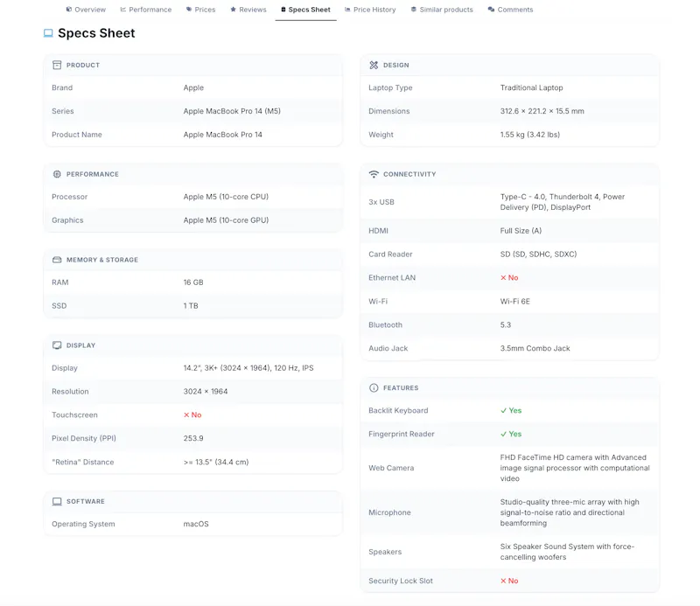
Task: Click the Comments tab speech bubble icon
Action: pyautogui.click(x=491, y=9)
